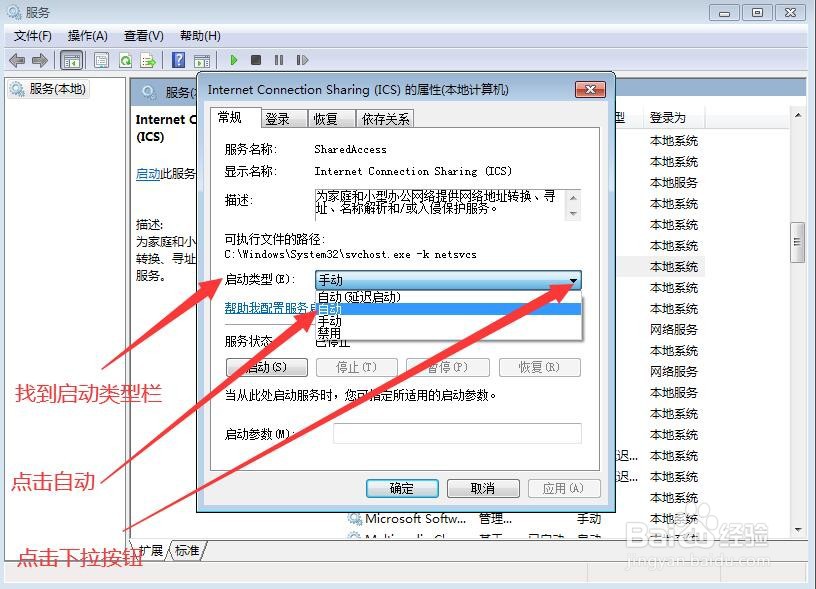Viewport: 816px width, 589px height.
Task: Choose 自动(延迟启动) from the list
Action: point(449,297)
